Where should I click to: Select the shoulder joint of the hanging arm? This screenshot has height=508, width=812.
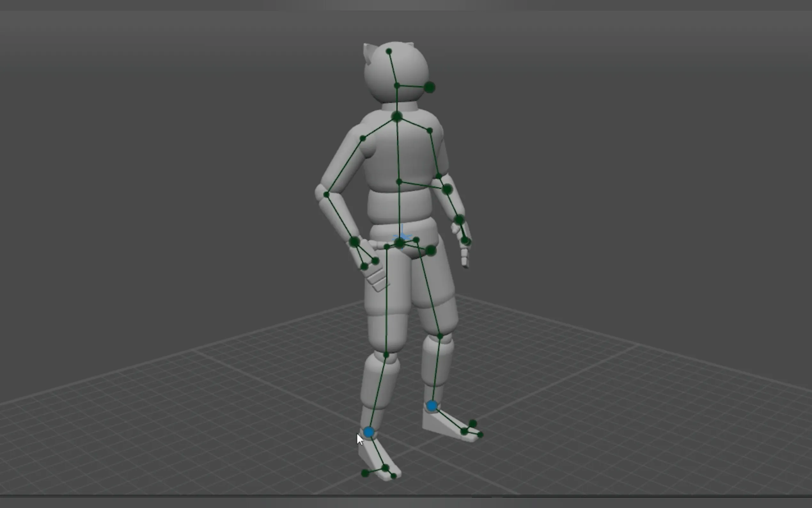pos(430,131)
